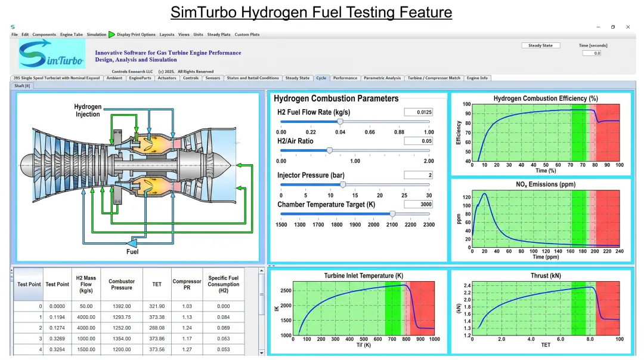Click the H2 Mass Flow column header
Screen dimensions: 644x360
86,284
